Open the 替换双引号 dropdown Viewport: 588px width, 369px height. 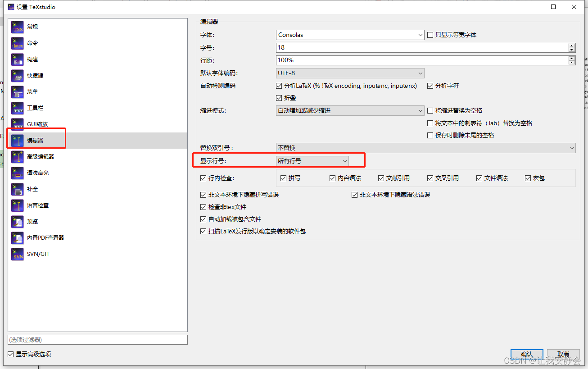pyautogui.click(x=425, y=148)
